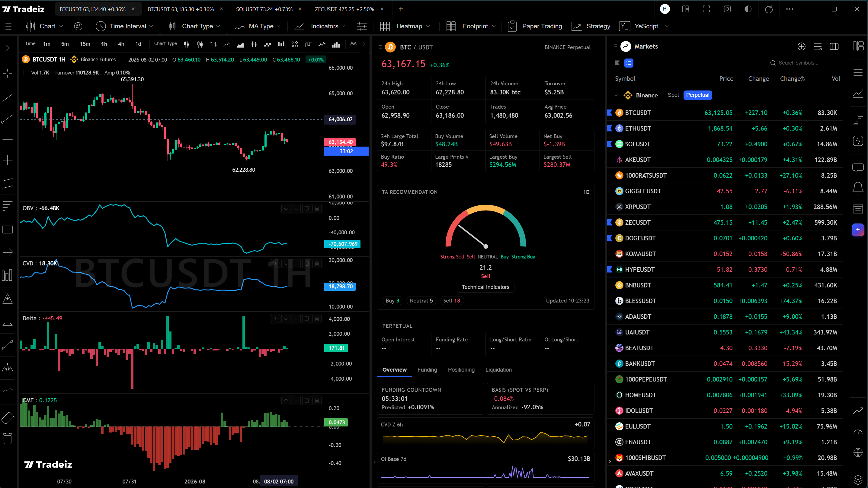Open Paper Trading

point(535,26)
